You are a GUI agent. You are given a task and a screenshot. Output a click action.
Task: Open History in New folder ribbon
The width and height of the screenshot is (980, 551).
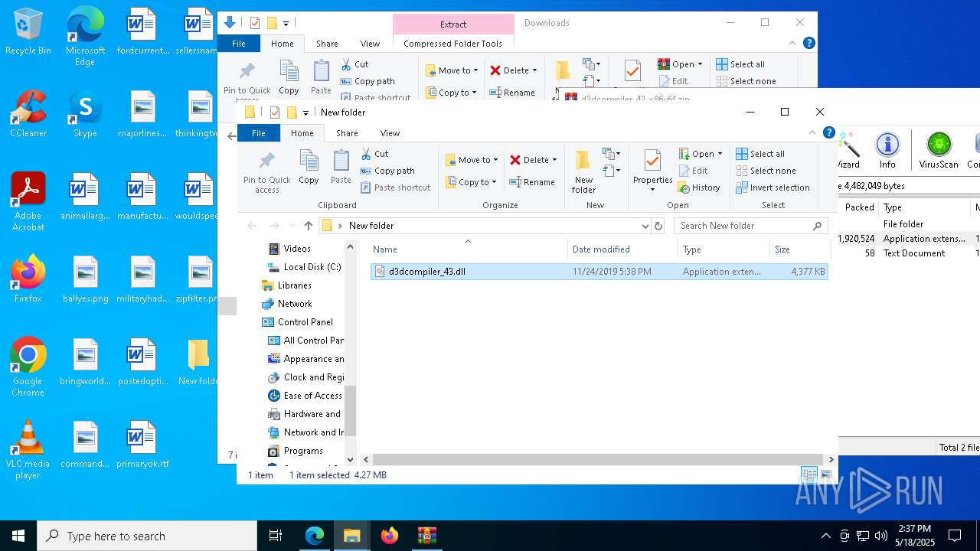(699, 187)
